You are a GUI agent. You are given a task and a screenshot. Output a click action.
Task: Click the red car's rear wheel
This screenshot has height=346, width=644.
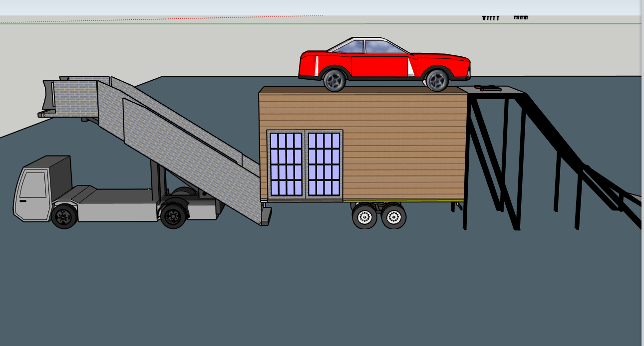point(334,79)
